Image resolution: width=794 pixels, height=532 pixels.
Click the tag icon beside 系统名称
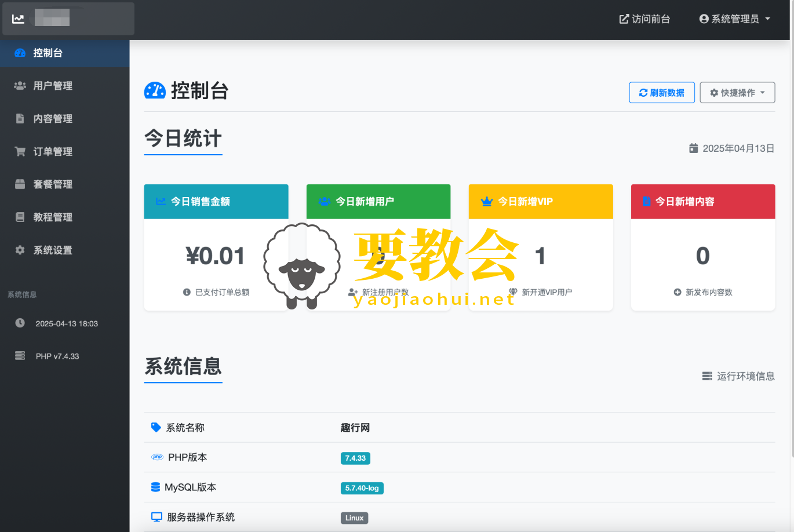coord(156,427)
